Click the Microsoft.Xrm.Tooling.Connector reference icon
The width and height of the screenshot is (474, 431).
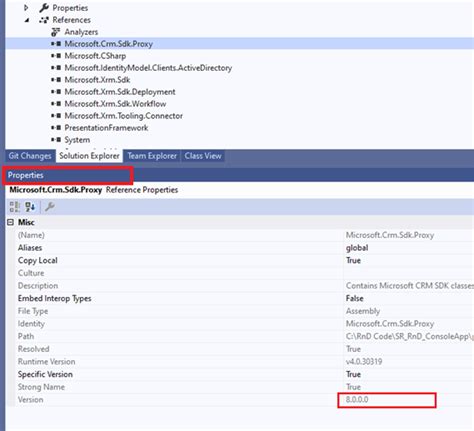pos(56,116)
